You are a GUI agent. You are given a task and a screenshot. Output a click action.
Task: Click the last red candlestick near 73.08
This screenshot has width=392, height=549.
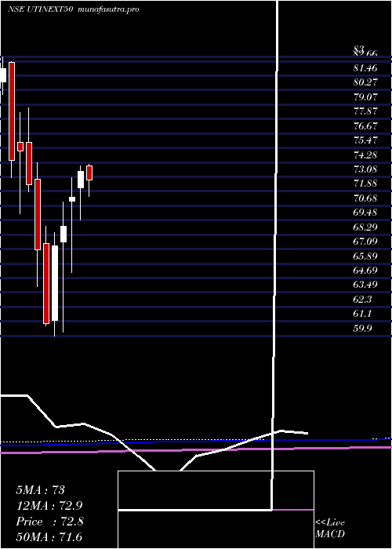pyautogui.click(x=89, y=173)
